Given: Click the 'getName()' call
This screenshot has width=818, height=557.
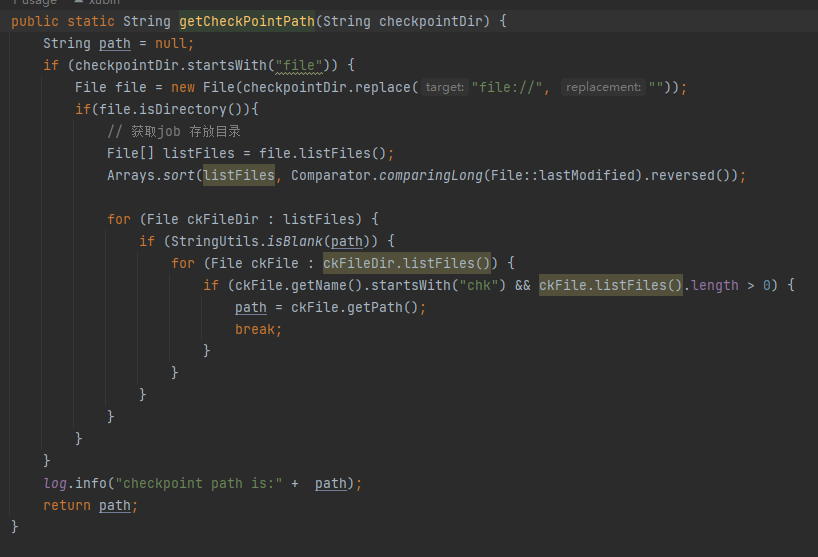Looking at the screenshot, I should pos(327,285).
